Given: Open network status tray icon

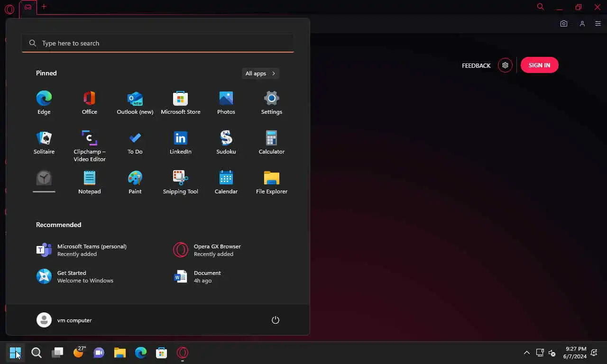Looking at the screenshot, I should (540, 353).
